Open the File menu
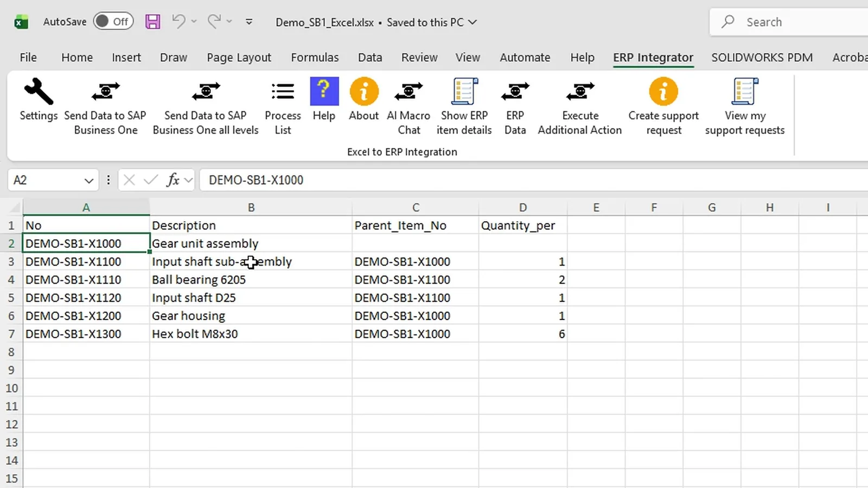The height and width of the screenshot is (488, 868). click(x=28, y=57)
